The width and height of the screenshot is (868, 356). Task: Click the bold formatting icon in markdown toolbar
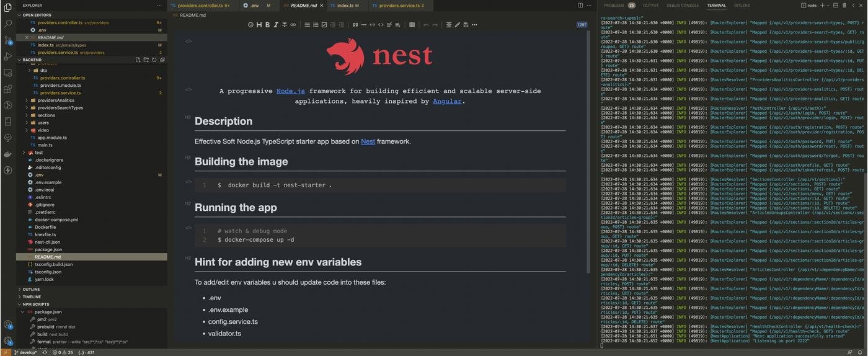click(x=267, y=25)
